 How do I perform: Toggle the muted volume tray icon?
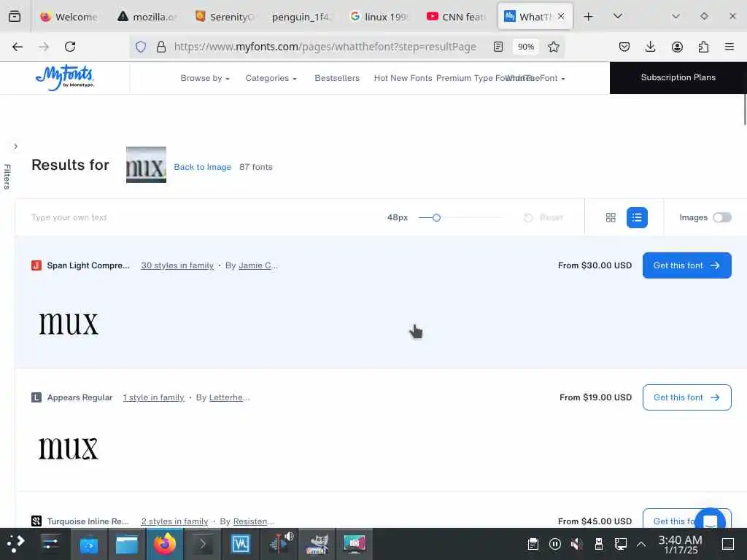coord(576,544)
